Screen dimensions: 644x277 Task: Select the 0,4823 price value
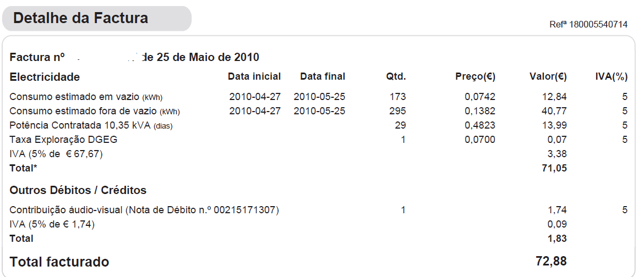(x=480, y=125)
